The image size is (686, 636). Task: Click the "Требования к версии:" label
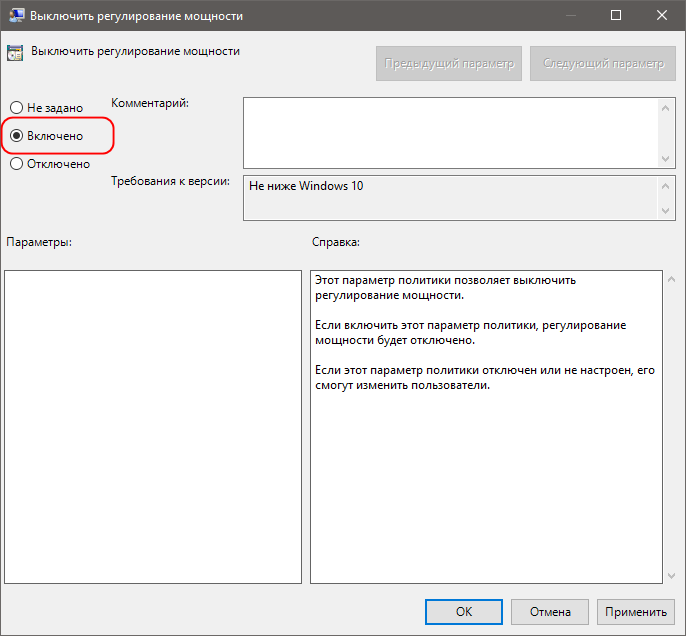(170, 181)
